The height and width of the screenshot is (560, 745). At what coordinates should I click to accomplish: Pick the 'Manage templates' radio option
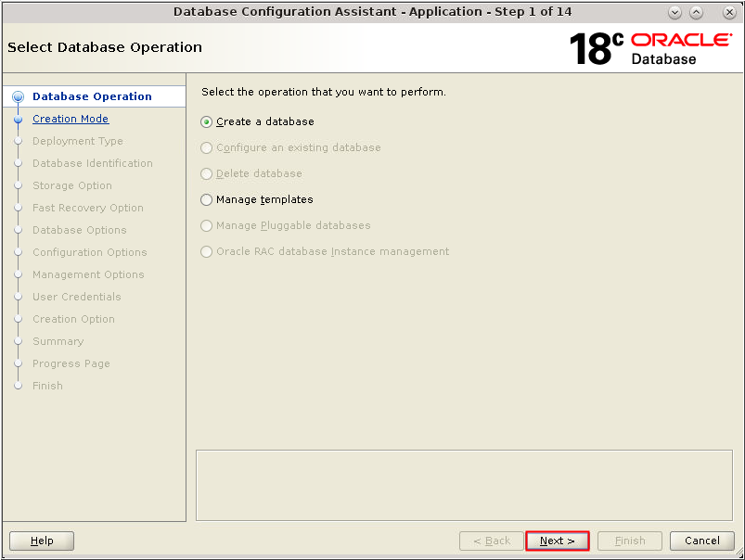[x=257, y=199]
